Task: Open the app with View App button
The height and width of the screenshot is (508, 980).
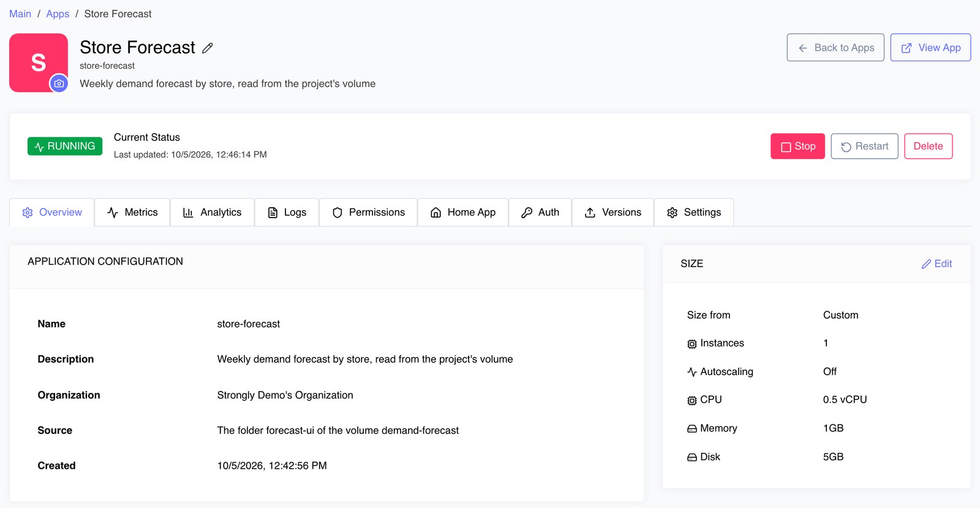Action: tap(930, 47)
